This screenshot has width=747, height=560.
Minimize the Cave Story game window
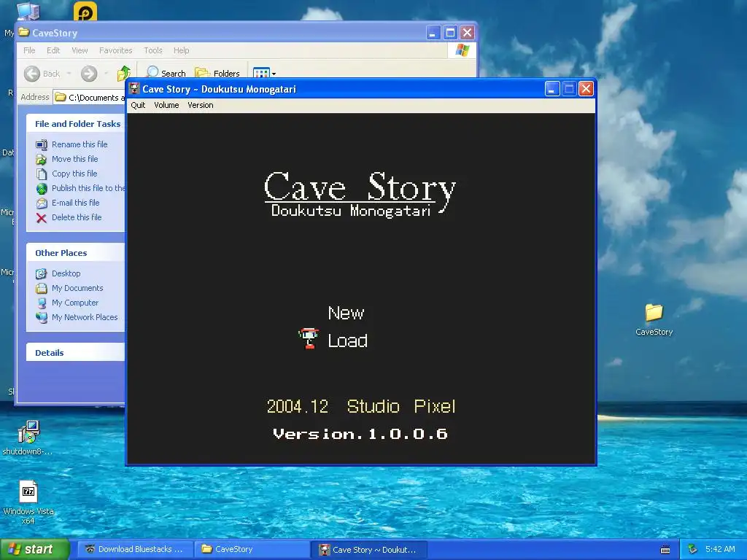tap(551, 89)
